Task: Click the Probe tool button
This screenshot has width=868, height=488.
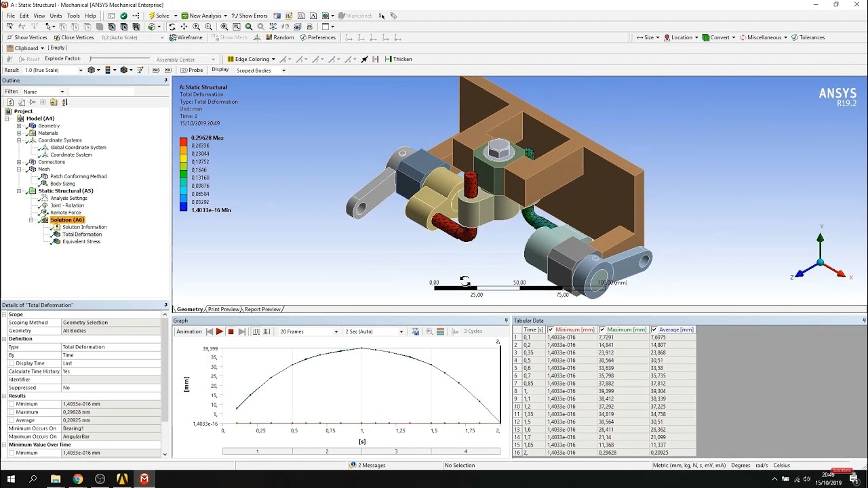Action: 192,70
